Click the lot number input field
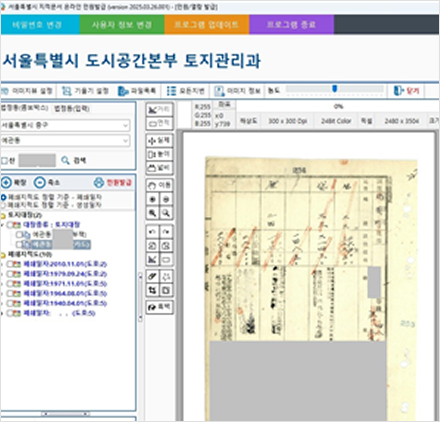 (x=37, y=161)
